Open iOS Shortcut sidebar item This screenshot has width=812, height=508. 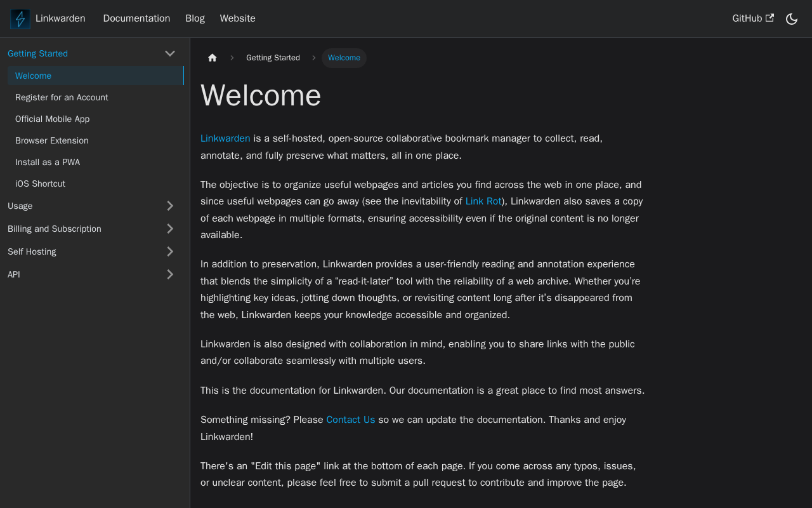40,184
